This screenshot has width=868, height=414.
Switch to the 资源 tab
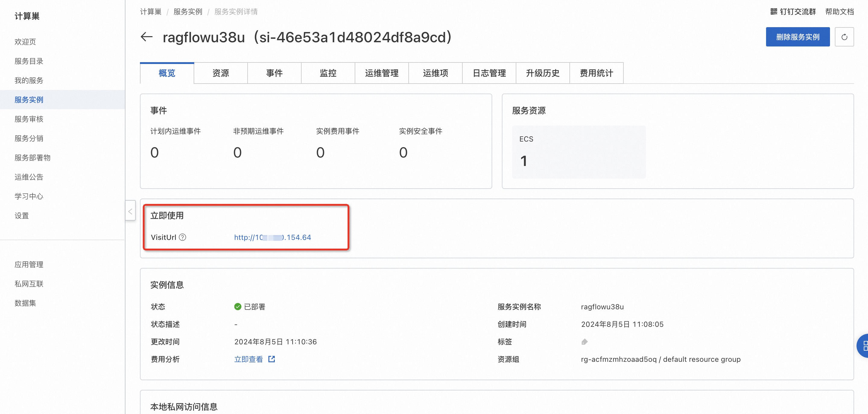point(220,73)
